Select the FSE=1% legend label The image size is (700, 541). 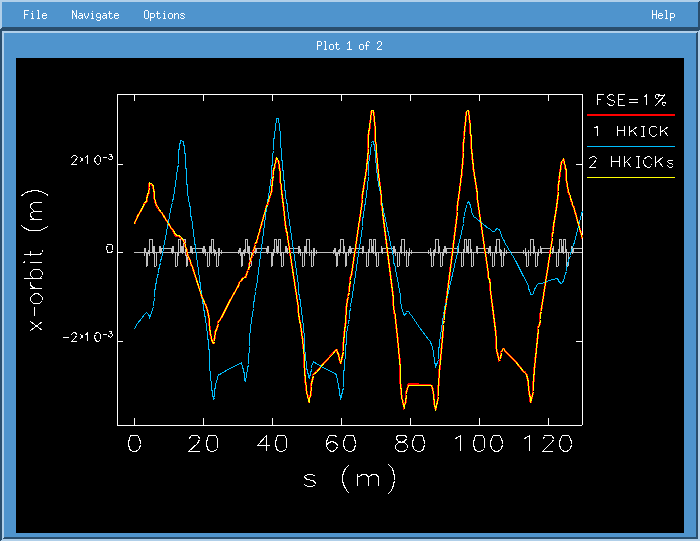pyautogui.click(x=631, y=100)
